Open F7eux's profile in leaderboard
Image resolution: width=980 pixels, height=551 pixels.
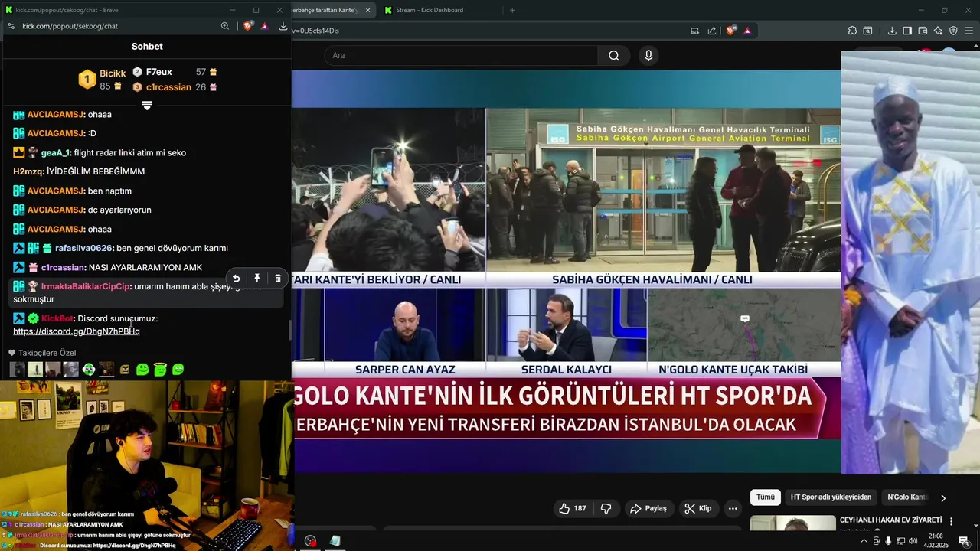tap(158, 72)
